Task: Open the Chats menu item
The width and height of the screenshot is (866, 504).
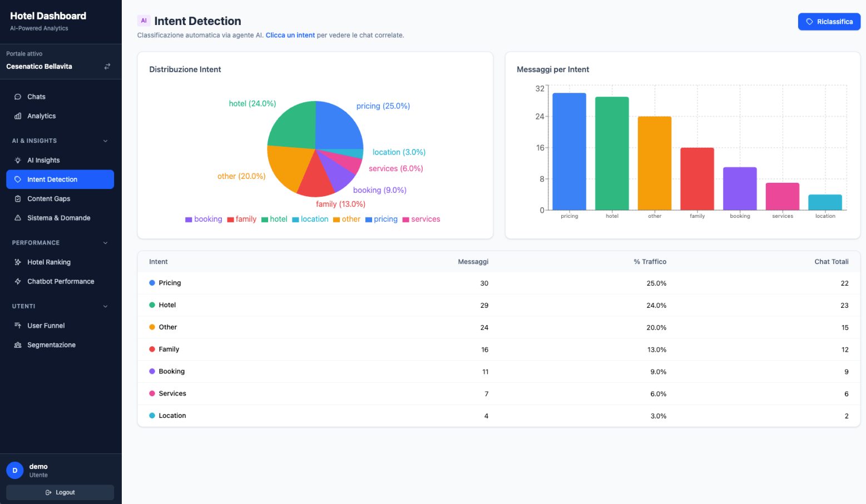Action: (x=60, y=97)
